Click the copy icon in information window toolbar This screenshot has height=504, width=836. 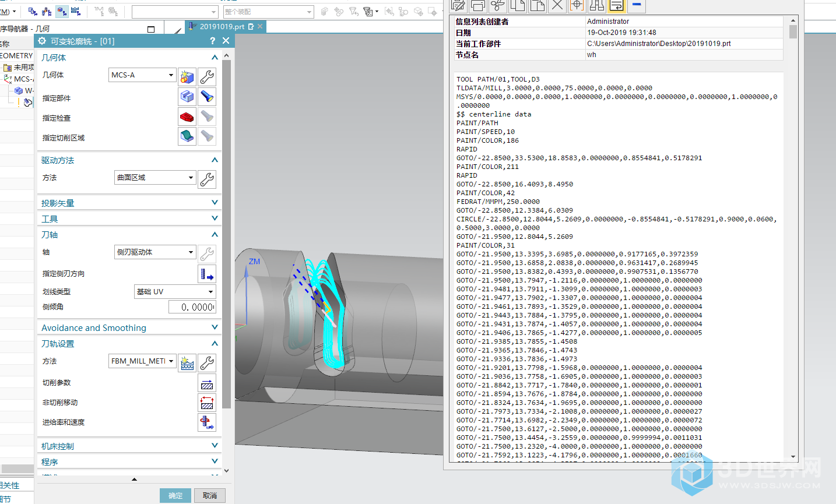click(518, 5)
